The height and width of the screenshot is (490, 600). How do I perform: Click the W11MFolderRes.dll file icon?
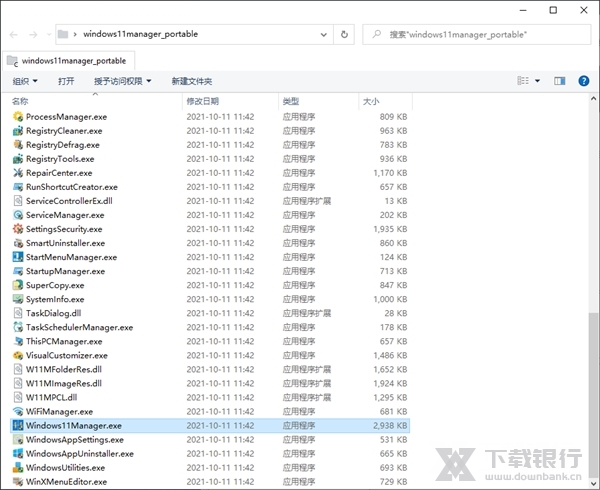click(18, 370)
